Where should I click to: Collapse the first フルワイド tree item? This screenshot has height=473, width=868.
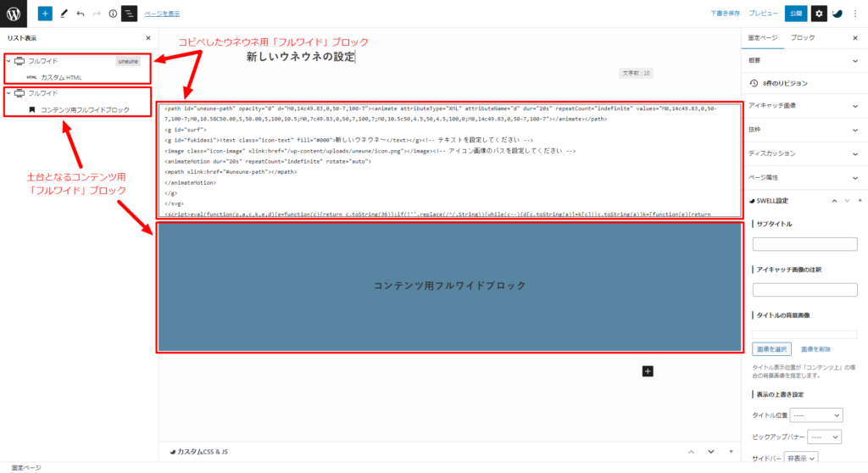point(8,61)
